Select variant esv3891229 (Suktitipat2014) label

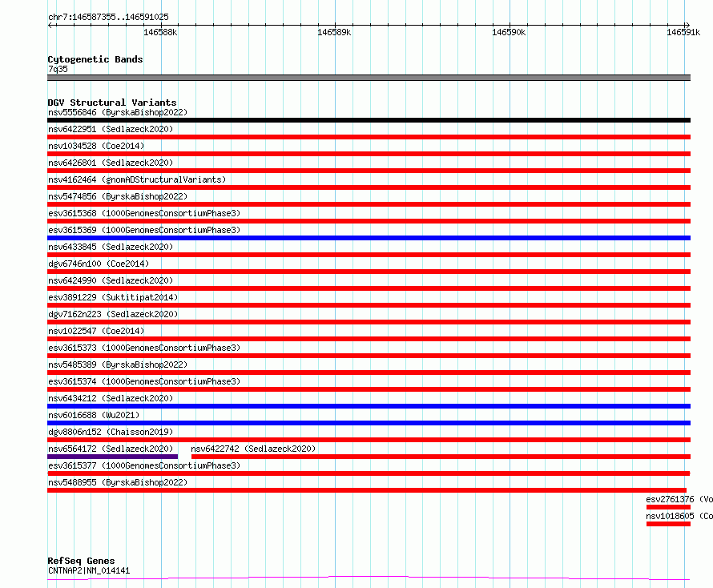[x=113, y=297]
